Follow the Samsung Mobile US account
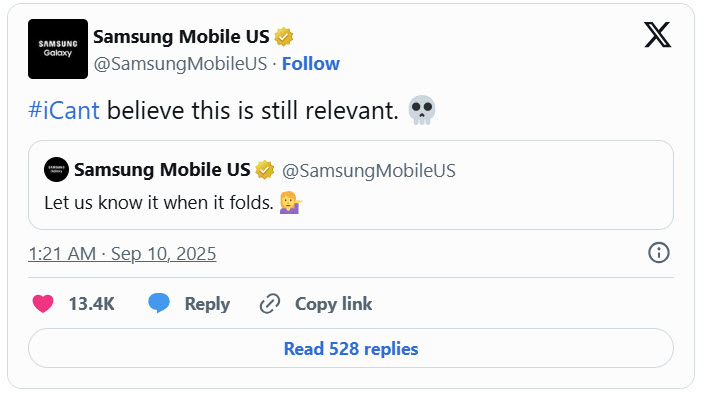 coord(311,63)
